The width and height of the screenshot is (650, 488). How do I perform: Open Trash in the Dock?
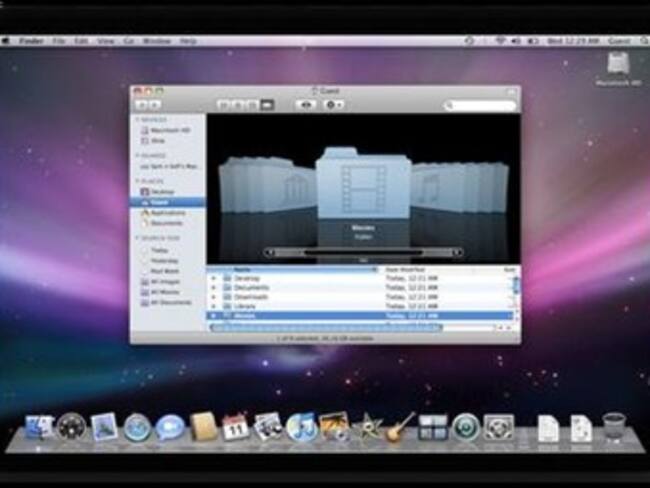pyautogui.click(x=613, y=427)
